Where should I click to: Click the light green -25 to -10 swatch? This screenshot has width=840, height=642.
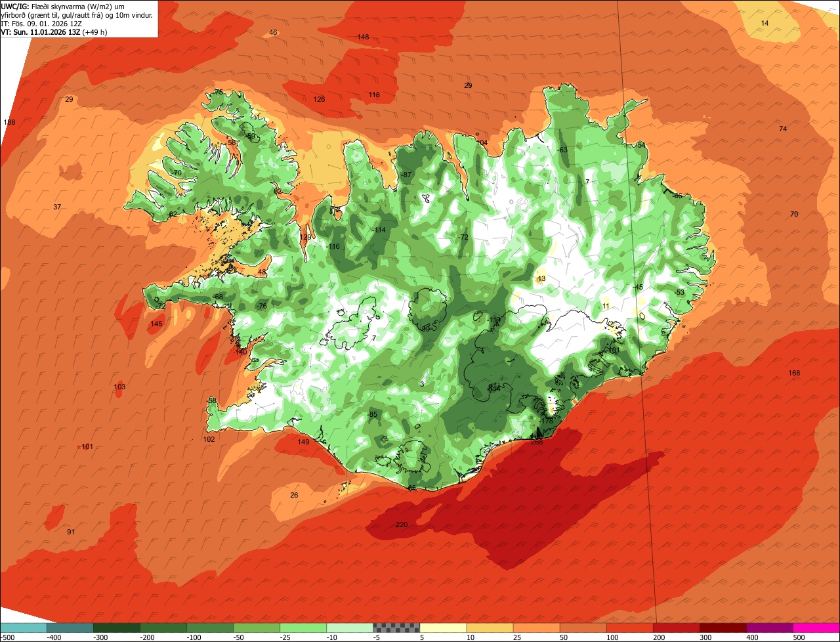click(x=303, y=628)
